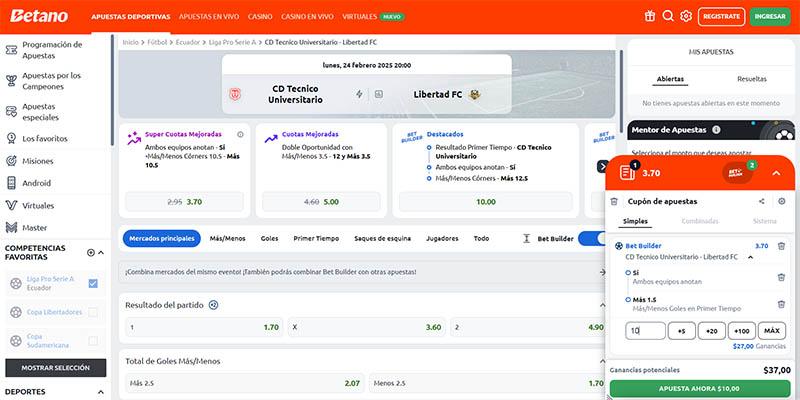Open Virtuales sidebar icon
The width and height of the screenshot is (800, 400).
pos(11,206)
